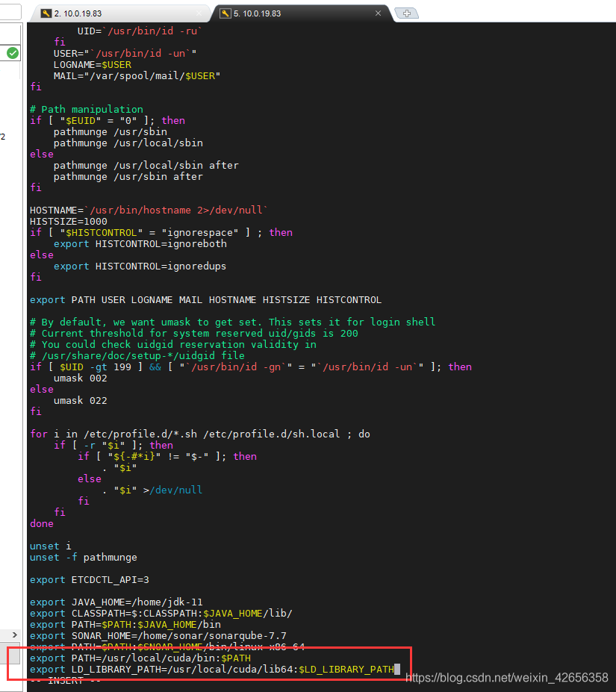Click the '# Current threshold for system reserved' comment
This screenshot has height=692, width=616.
pos(194,333)
